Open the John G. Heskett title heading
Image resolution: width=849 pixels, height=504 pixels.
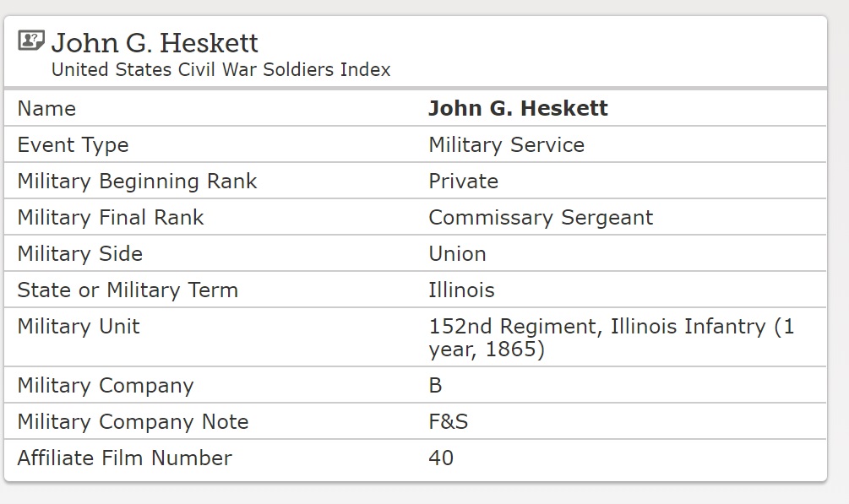(x=155, y=42)
